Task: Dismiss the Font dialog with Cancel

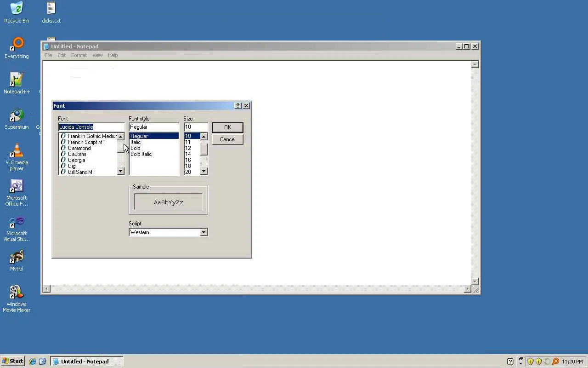Action: [227, 139]
